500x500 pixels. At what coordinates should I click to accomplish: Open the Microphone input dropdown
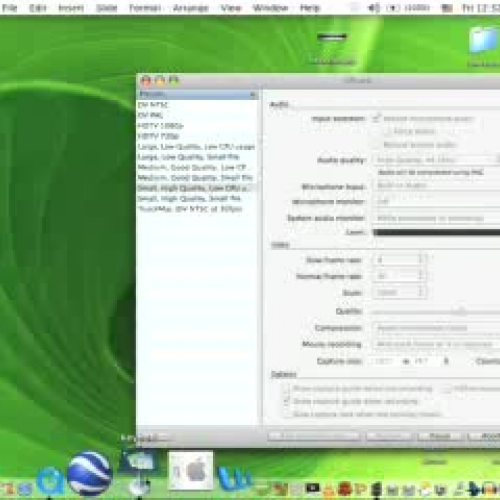[x=436, y=185]
